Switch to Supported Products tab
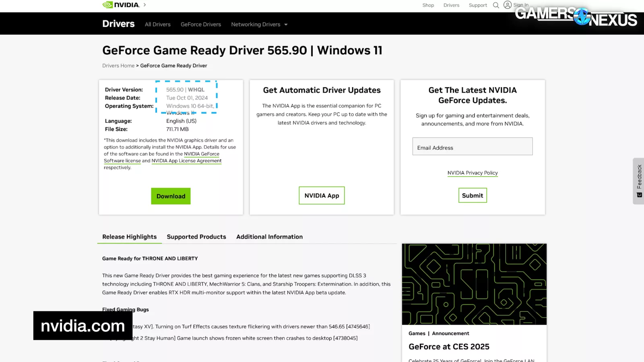This screenshot has width=644, height=362. click(196, 237)
